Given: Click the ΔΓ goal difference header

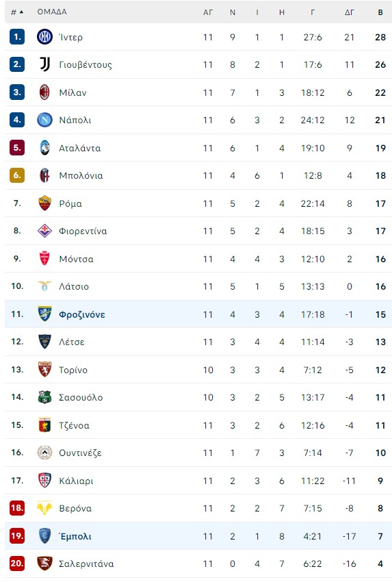Looking at the screenshot, I should [x=350, y=12].
